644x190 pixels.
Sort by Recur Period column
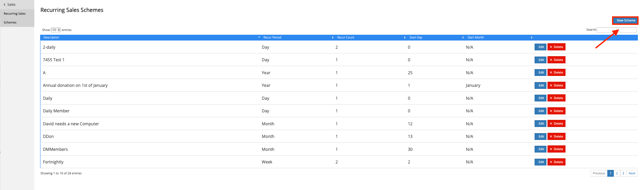pyautogui.click(x=298, y=37)
